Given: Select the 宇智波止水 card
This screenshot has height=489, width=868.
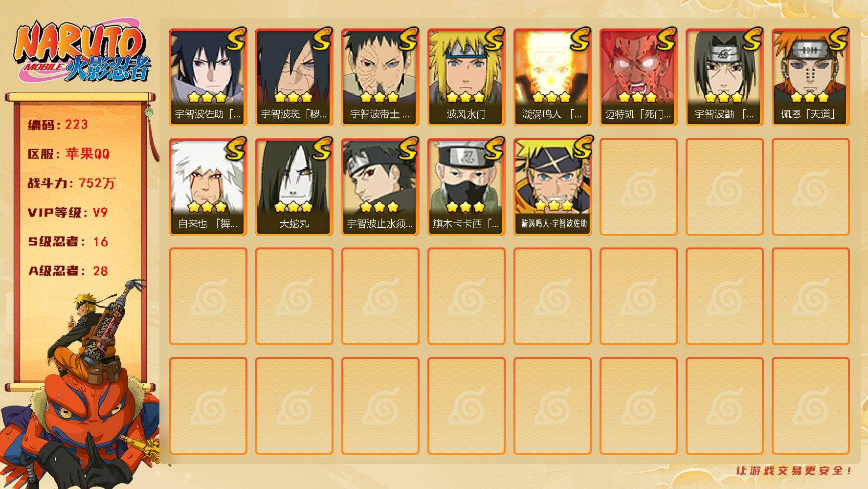Looking at the screenshot, I should (x=380, y=187).
